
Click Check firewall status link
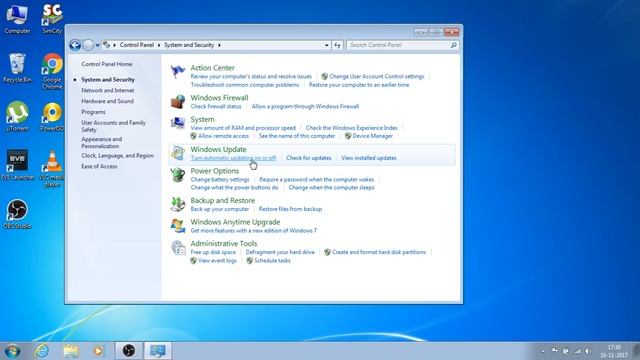[216, 107]
